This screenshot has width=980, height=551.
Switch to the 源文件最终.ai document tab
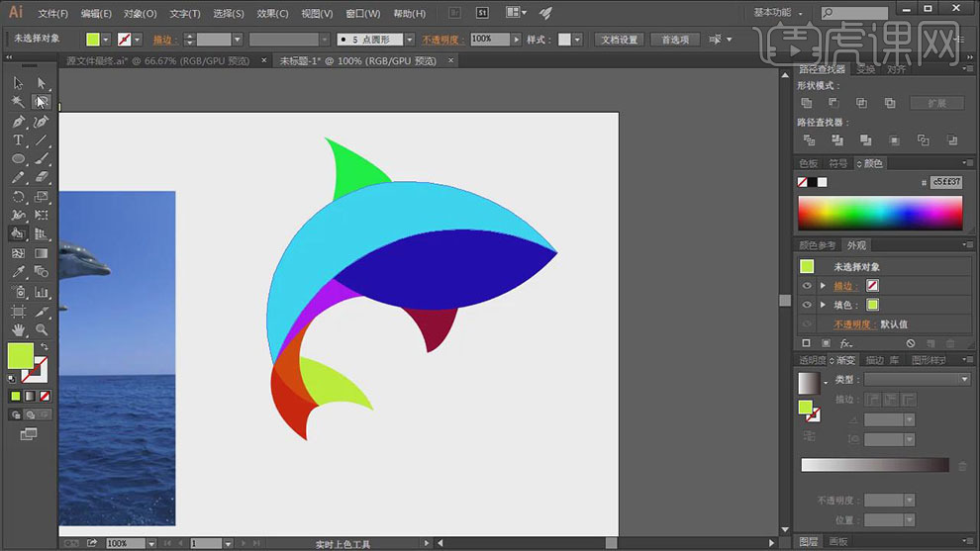click(x=158, y=61)
